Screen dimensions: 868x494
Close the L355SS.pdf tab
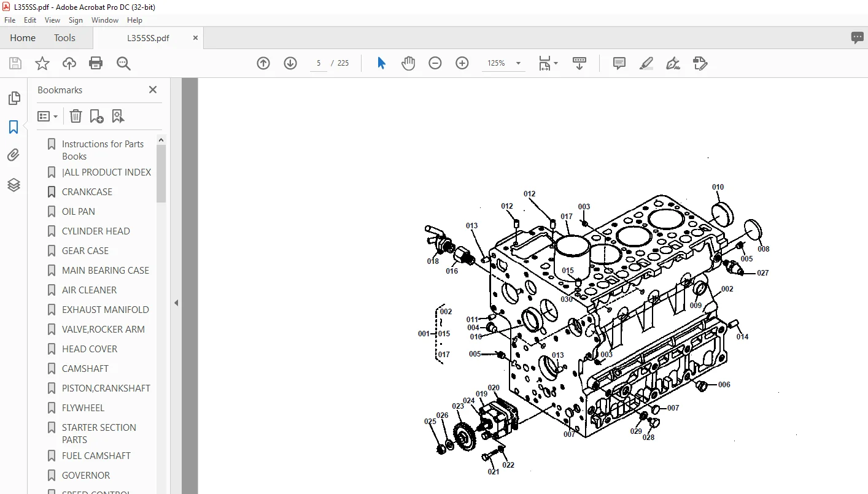click(195, 37)
